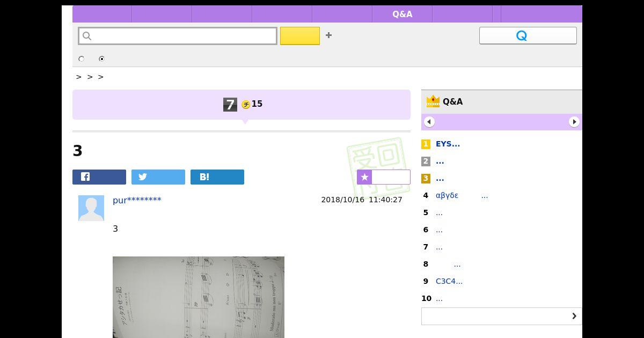The height and width of the screenshot is (338, 644).
Task: Share on Facebook button
Action: point(99,177)
